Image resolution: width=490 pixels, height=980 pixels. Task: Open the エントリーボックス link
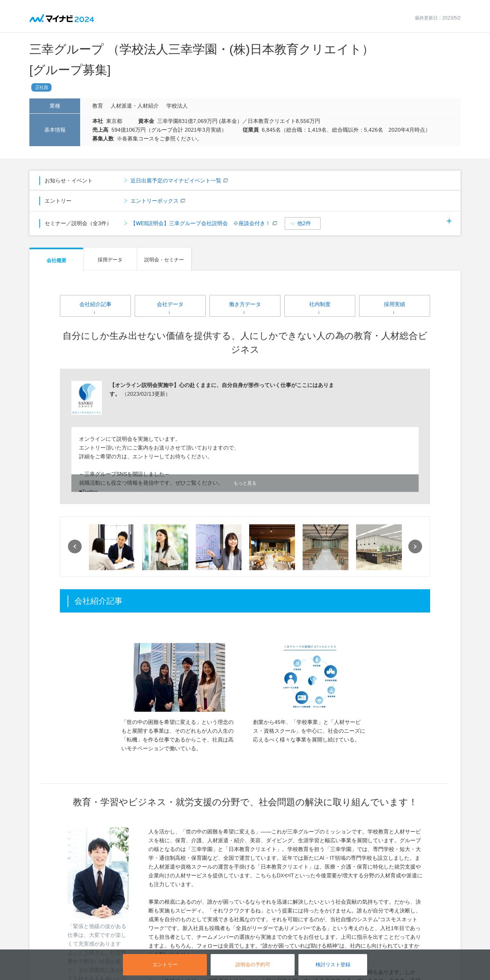(x=154, y=201)
